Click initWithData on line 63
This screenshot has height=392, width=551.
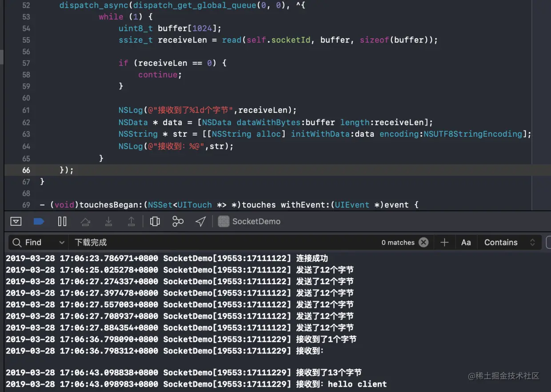(320, 134)
